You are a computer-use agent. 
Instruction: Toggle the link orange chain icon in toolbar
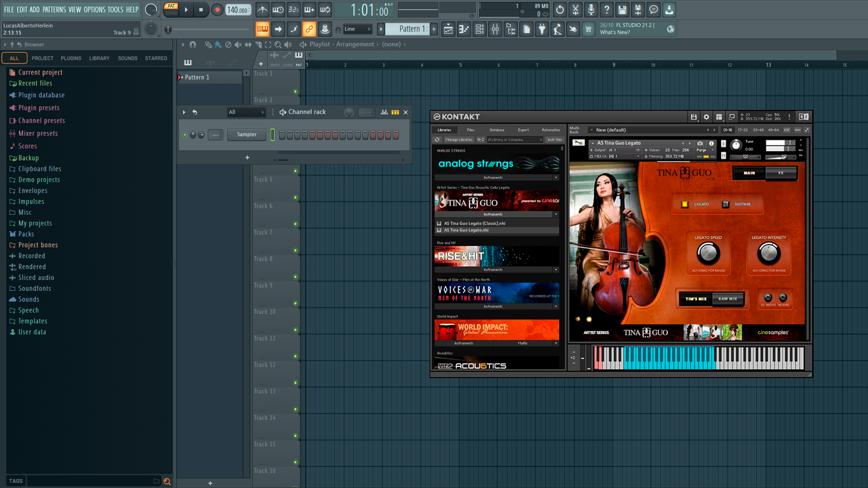point(309,29)
